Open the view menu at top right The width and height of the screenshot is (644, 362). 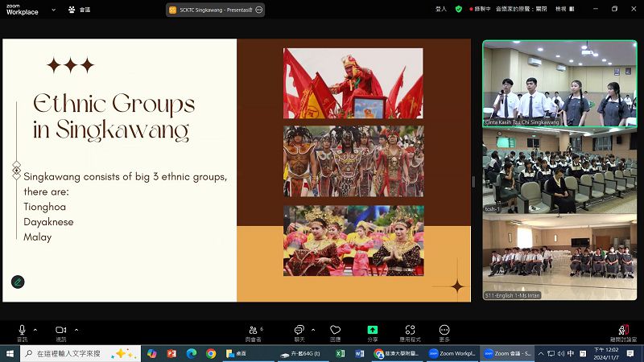click(562, 9)
